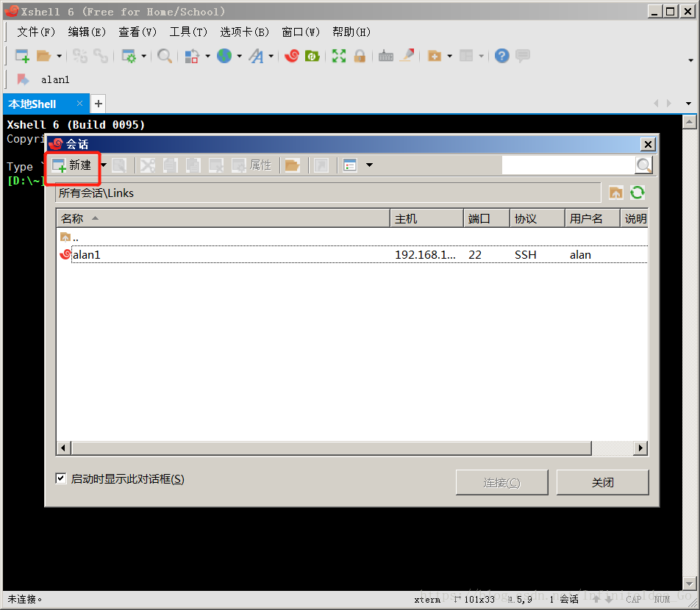
Task: Expand the open session dropdown arrow
Action: [x=59, y=57]
